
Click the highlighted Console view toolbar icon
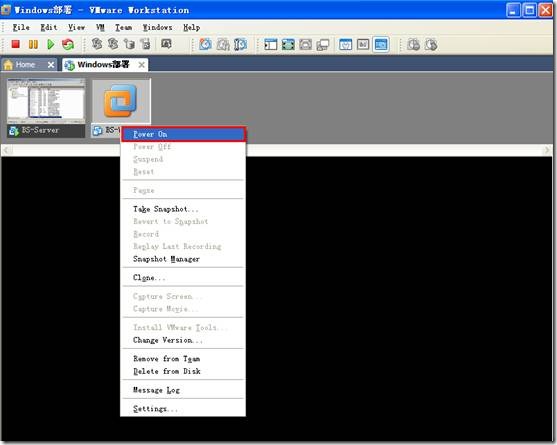pyautogui.click(x=381, y=44)
